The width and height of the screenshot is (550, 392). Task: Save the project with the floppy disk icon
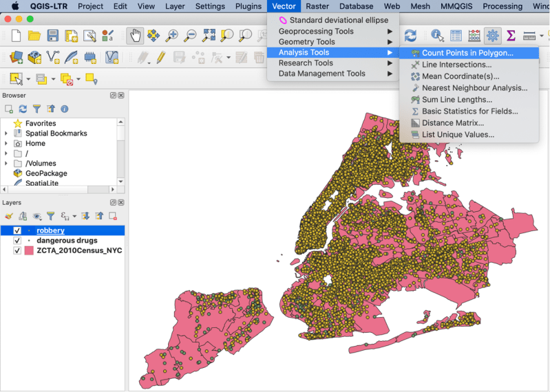pyautogui.click(x=52, y=36)
